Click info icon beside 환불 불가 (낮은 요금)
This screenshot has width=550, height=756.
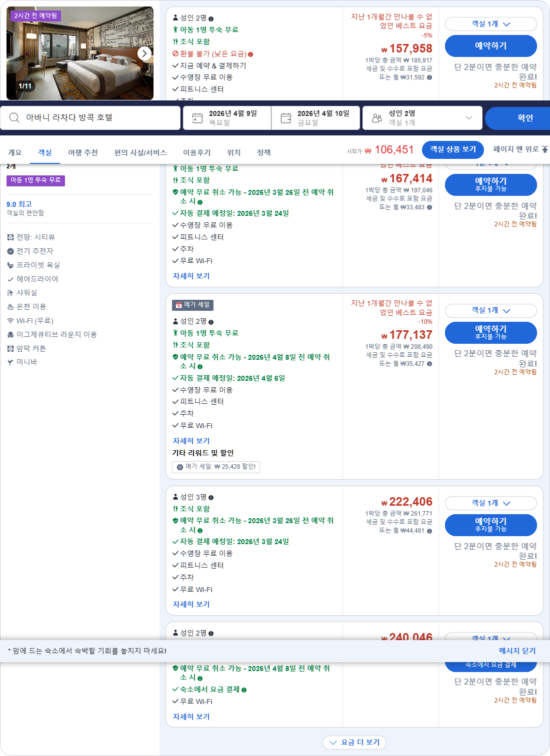[x=250, y=54]
